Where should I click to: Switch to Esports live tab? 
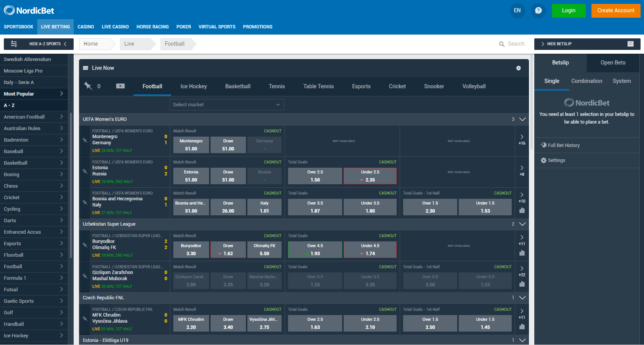coord(361,86)
